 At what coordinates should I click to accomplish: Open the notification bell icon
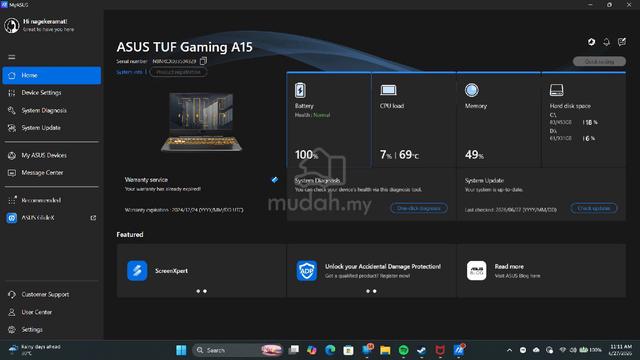[607, 42]
